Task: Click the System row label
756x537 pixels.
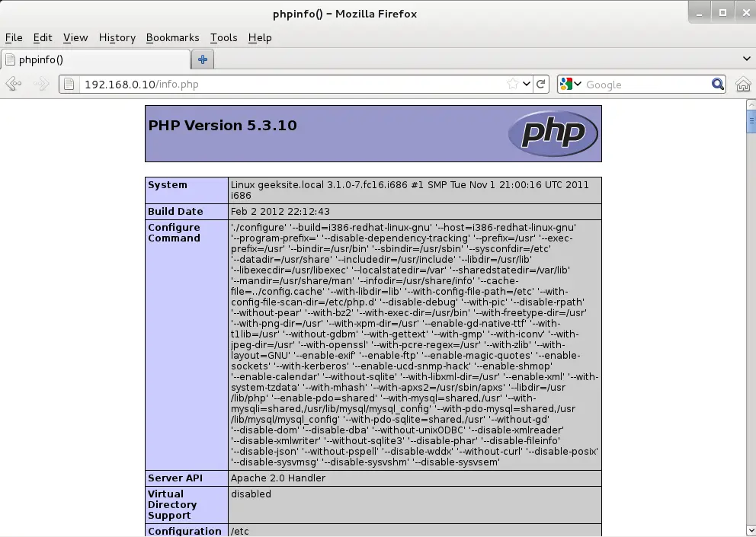Action: (x=168, y=184)
